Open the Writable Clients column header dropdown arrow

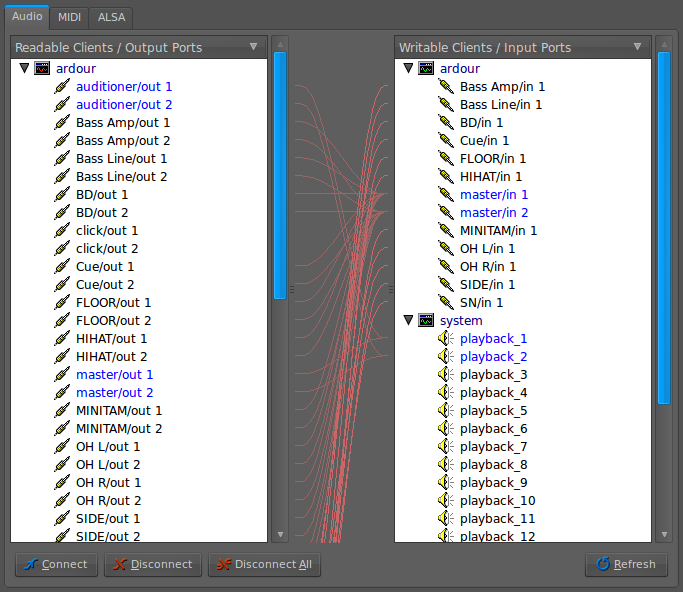point(637,47)
